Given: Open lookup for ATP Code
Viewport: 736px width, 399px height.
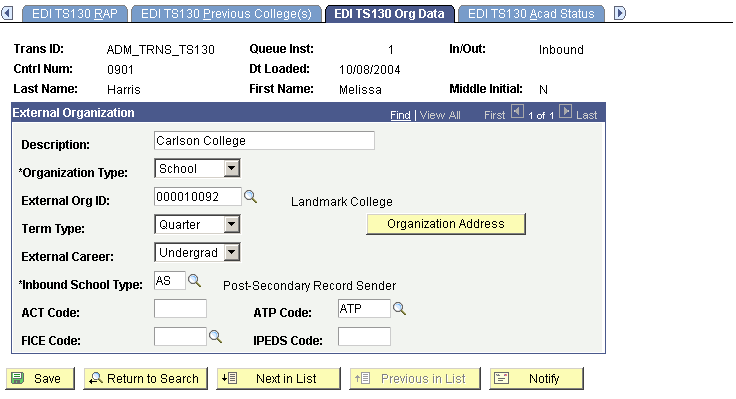Looking at the screenshot, I should [x=399, y=308].
